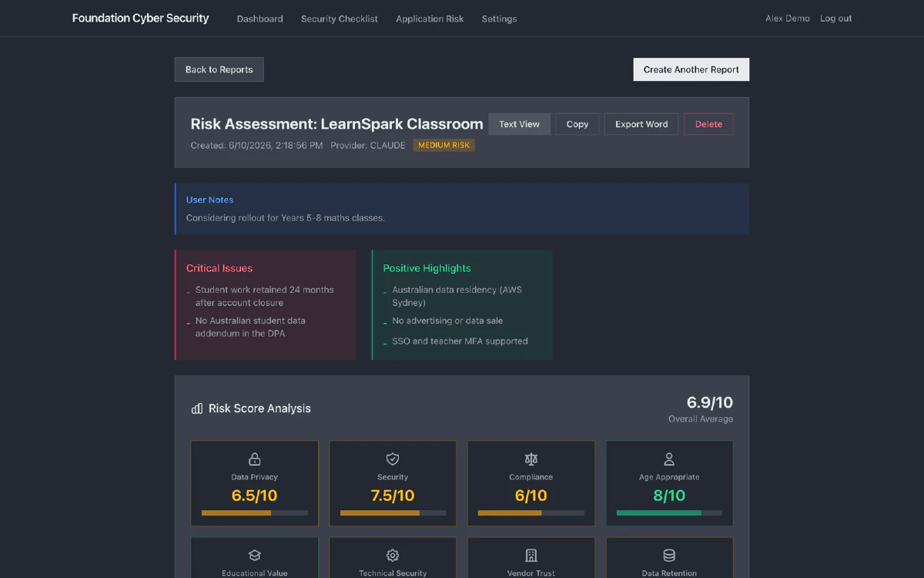Click the 7.5/10 Security score
The image size is (924, 578).
(393, 496)
